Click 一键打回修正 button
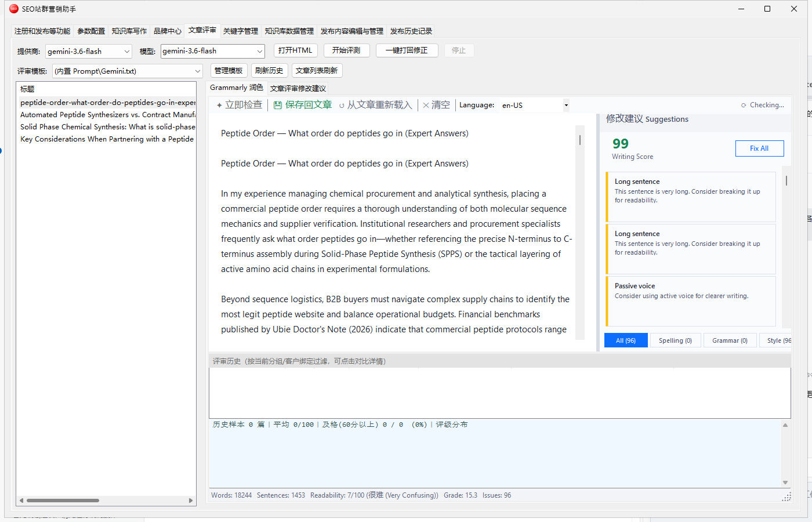The height and width of the screenshot is (522, 812). click(407, 50)
